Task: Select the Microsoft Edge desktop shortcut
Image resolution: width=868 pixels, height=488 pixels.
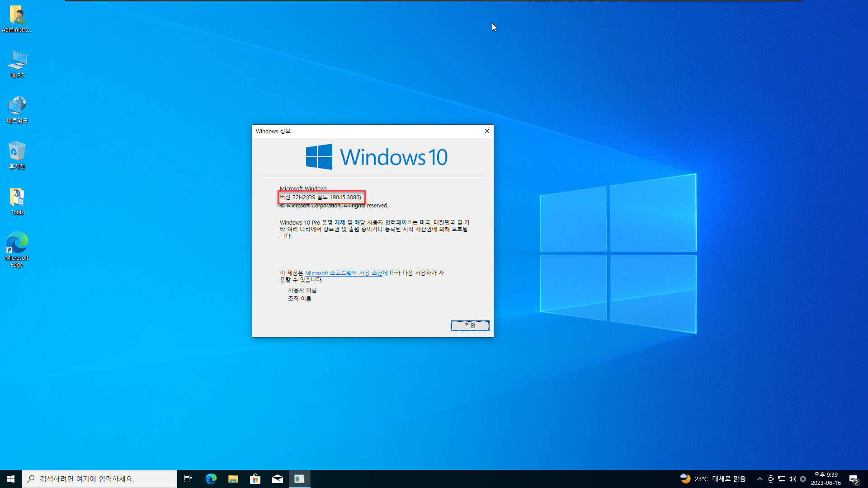Action: (17, 250)
